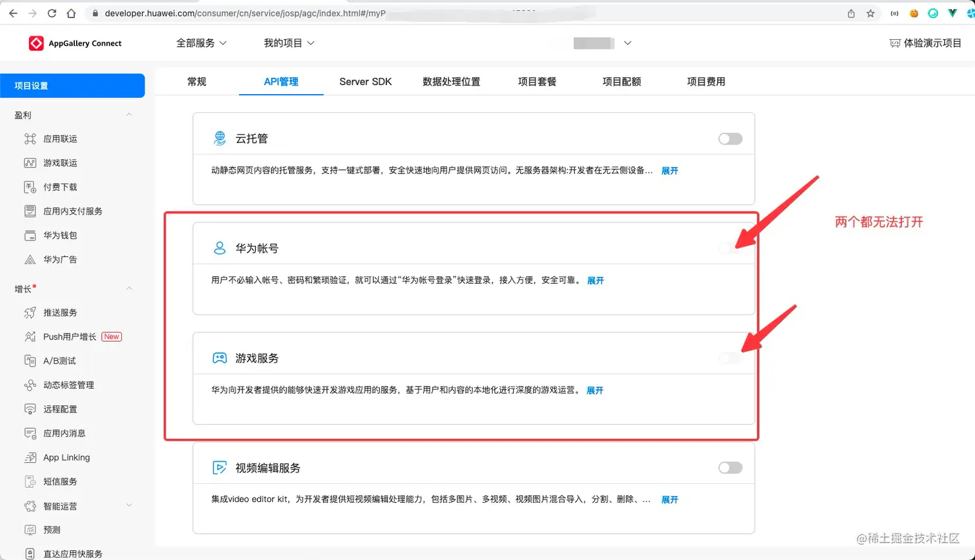This screenshot has height=560, width=975.
Task: Collapse the 盈利 sidebar section
Action: tap(129, 115)
